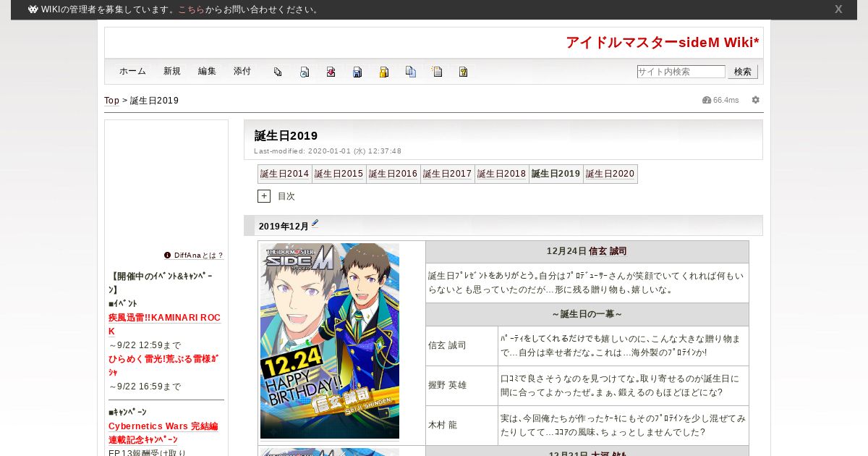
Task: Follow the こちら link in notice bar
Action: click(x=192, y=9)
